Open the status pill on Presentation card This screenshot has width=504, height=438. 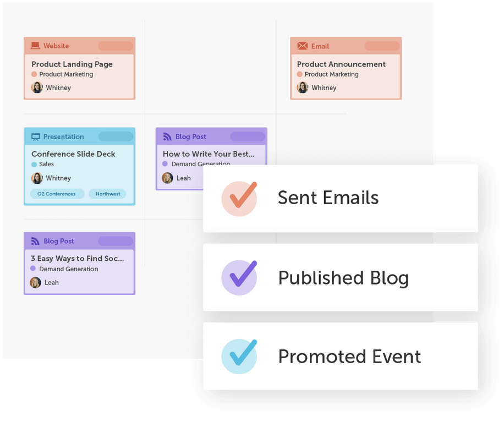pyautogui.click(x=116, y=137)
